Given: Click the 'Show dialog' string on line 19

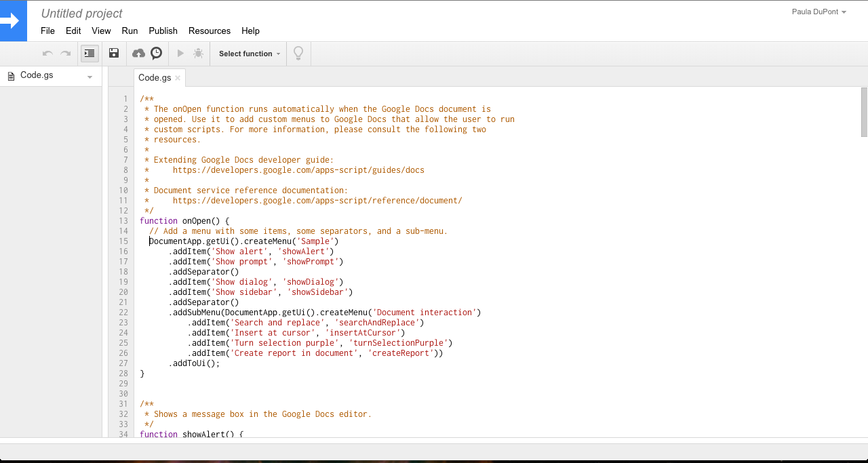Looking at the screenshot, I should (x=241, y=282).
